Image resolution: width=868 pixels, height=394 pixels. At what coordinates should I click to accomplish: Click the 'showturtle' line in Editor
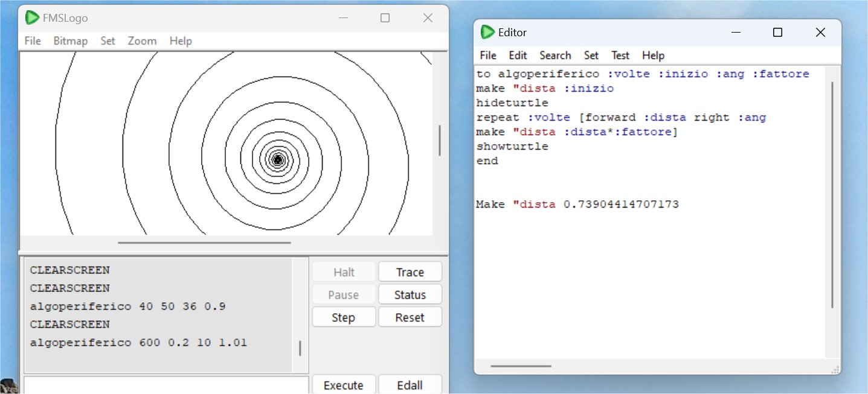point(512,147)
